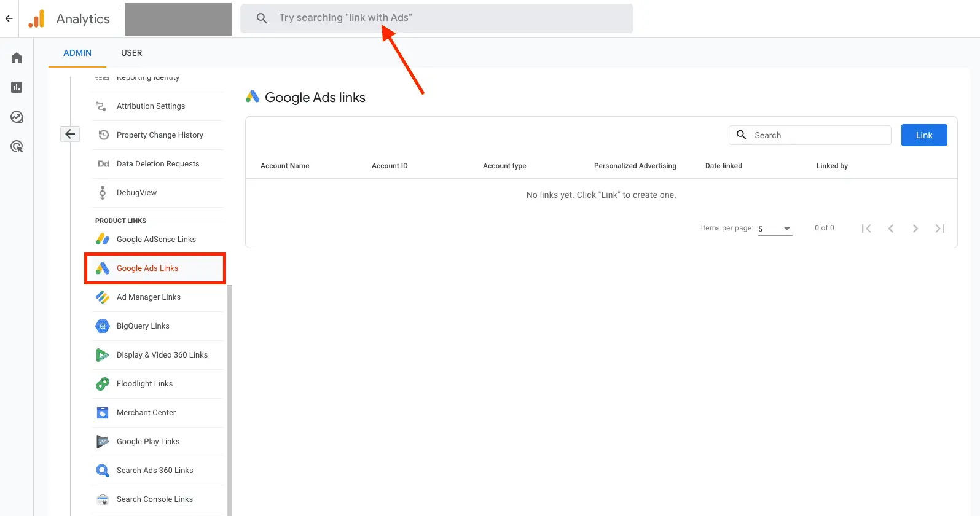Open Advertising cursor icon in left rail
This screenshot has width=980, height=516.
pyautogui.click(x=17, y=146)
